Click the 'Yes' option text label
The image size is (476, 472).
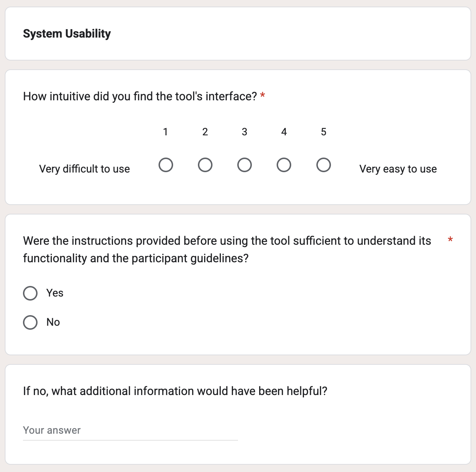pos(55,293)
